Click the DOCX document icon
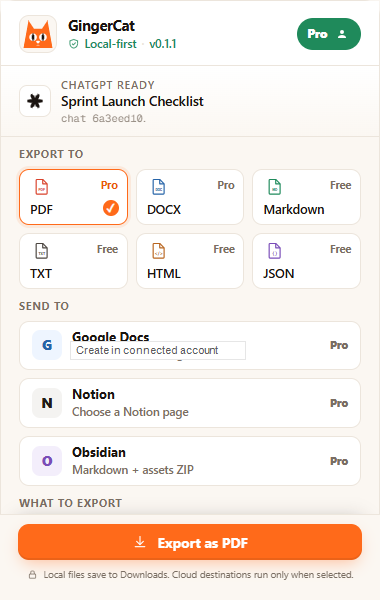This screenshot has width=380, height=600. coord(158,187)
